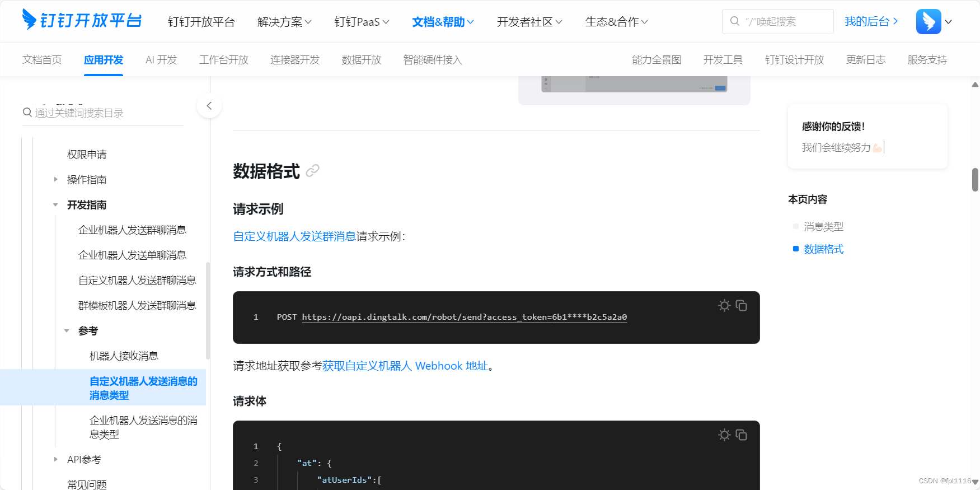980x490 pixels.
Task: Collapse the left sidebar with arrow button
Action: 209,106
